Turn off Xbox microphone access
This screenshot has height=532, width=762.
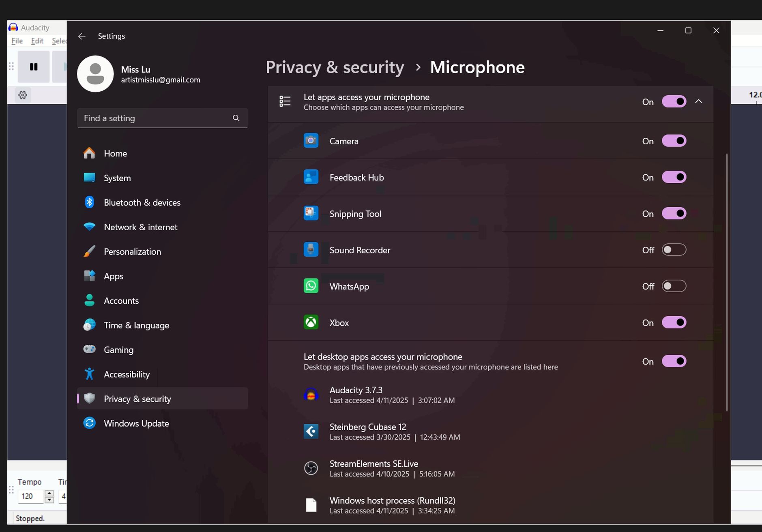click(x=674, y=322)
